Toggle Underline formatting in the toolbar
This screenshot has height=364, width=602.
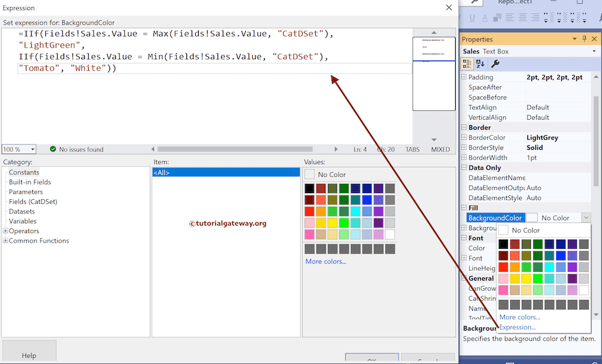coord(471,18)
